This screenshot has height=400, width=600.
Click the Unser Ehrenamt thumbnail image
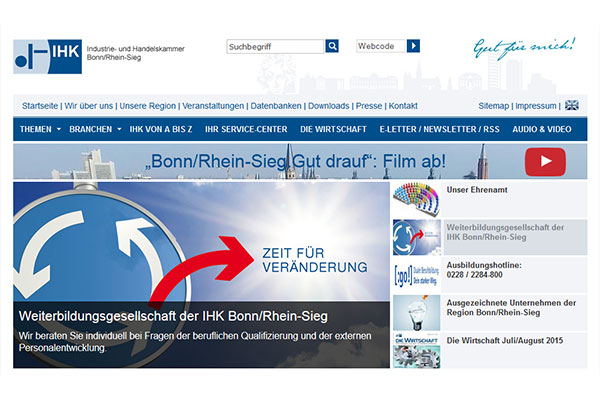417,199
